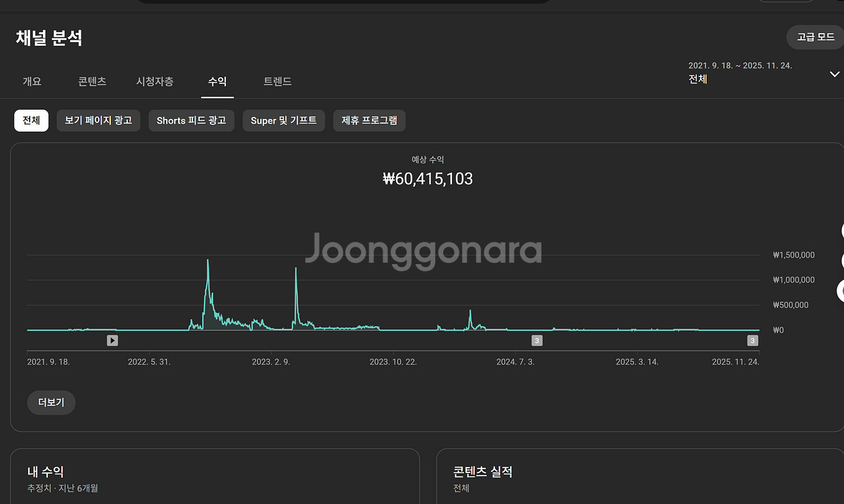The width and height of the screenshot is (844, 504).
Task: Click the tallest revenue spike in the chart
Action: (x=208, y=261)
